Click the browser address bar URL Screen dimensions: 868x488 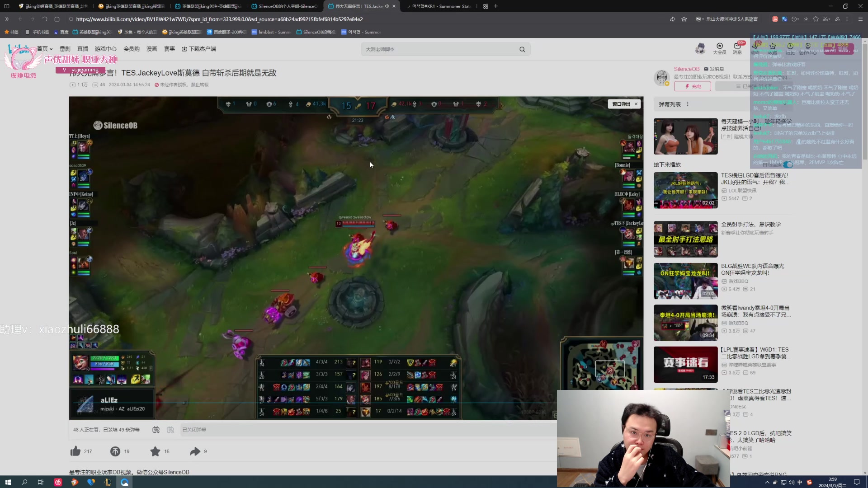click(219, 19)
